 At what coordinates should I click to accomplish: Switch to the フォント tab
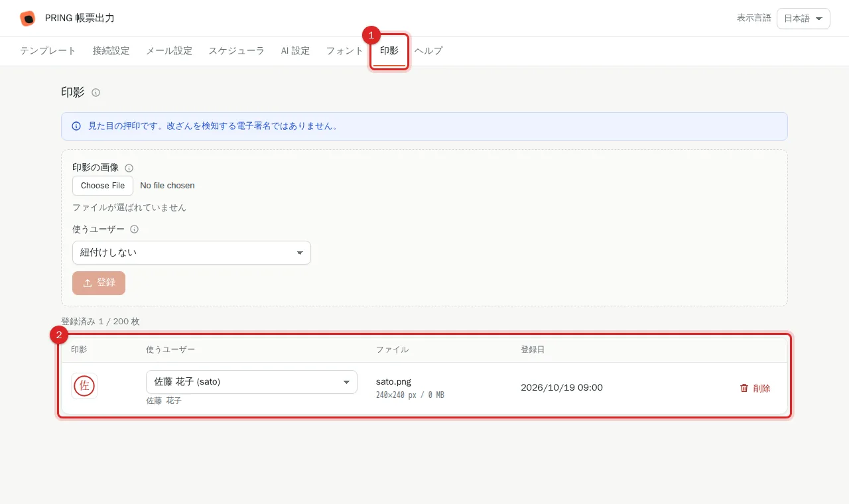(x=344, y=51)
